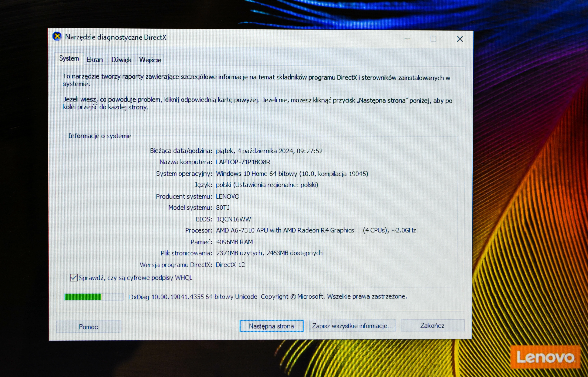Click the Microsoft copyright text
This screenshot has height=377, width=588.
click(x=334, y=296)
